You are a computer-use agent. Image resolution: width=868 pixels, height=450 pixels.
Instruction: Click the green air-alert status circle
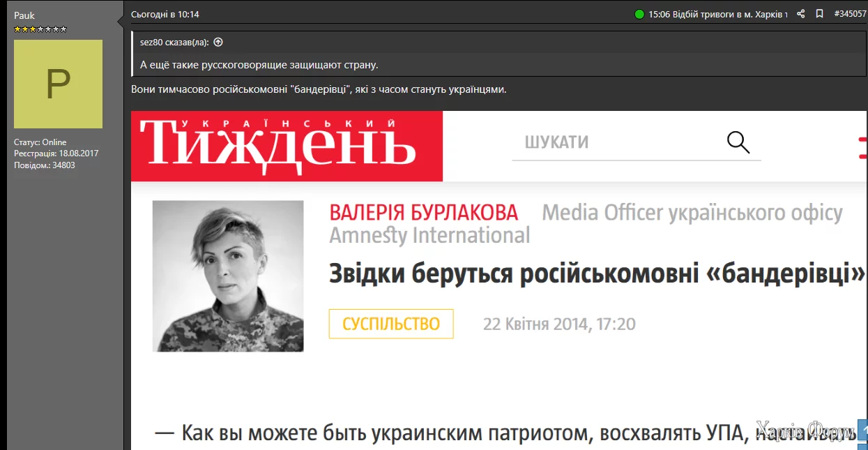639,14
